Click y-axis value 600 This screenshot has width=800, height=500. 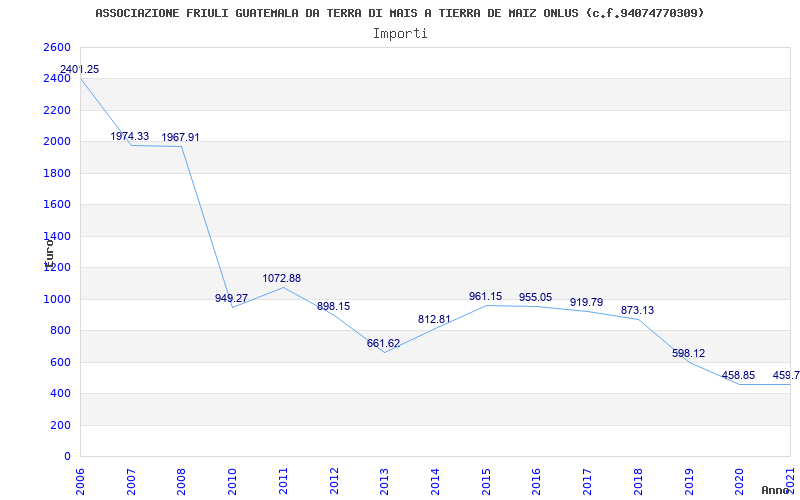pos(60,362)
